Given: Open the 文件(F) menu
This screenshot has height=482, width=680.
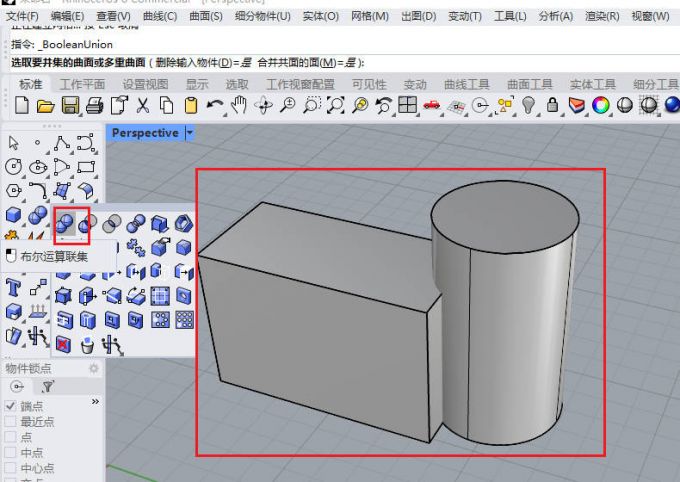Looking at the screenshot, I should tap(22, 16).
